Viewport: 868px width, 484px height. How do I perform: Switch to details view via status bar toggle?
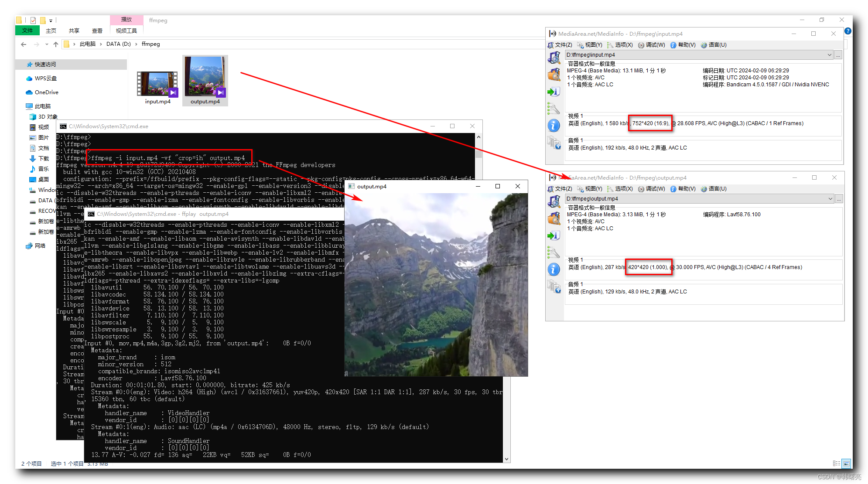point(836,463)
